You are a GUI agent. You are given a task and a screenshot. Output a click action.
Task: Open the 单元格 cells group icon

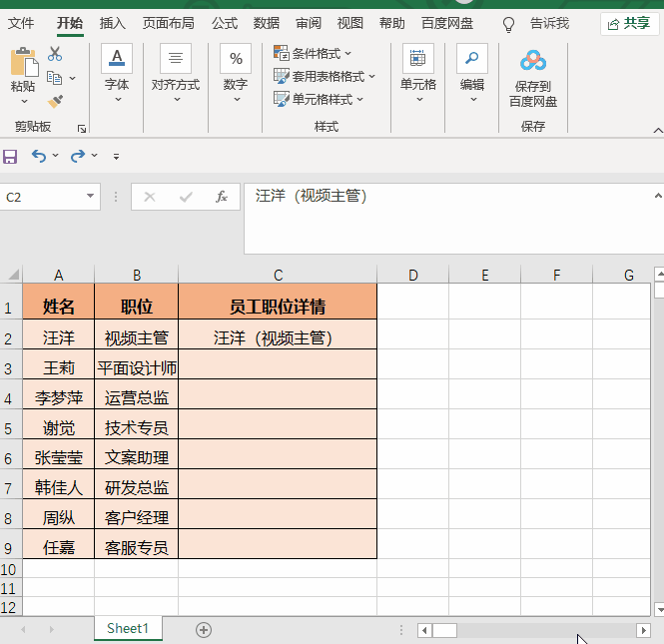[417, 59]
